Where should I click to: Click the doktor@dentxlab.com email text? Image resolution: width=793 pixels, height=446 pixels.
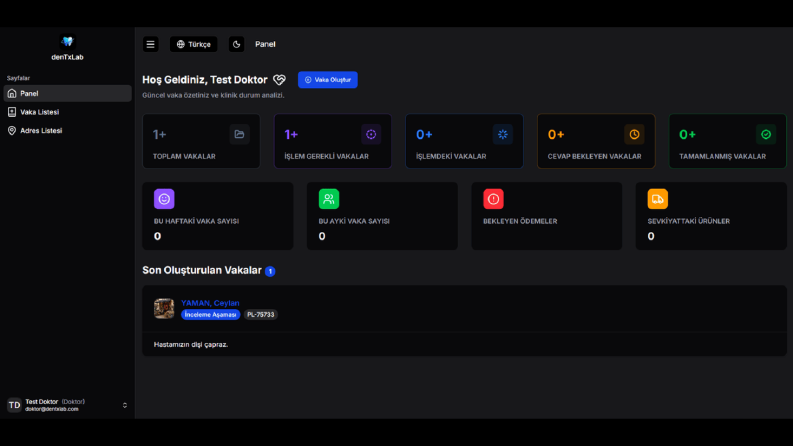click(52, 409)
